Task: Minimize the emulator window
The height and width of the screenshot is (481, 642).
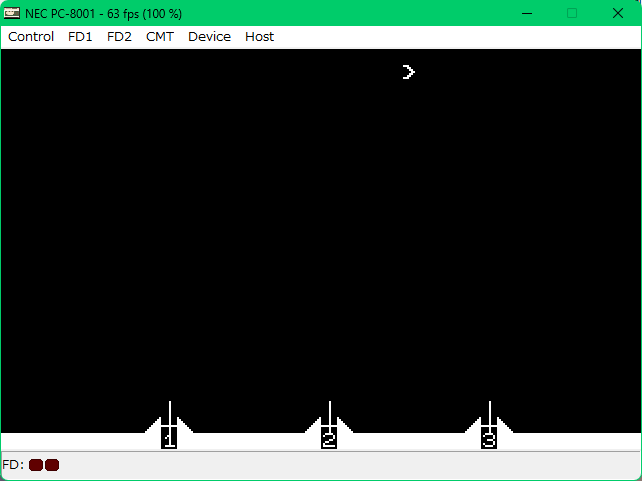Action: coord(526,13)
